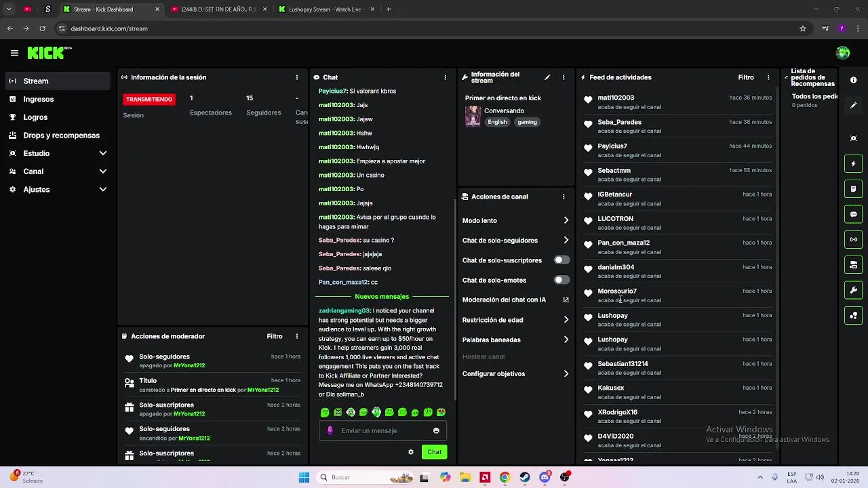Open File Explorer from the taskbar
The height and width of the screenshot is (488, 868).
tap(465, 477)
